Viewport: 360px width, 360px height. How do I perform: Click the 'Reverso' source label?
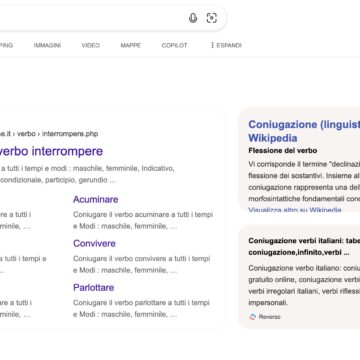pyautogui.click(x=270, y=317)
